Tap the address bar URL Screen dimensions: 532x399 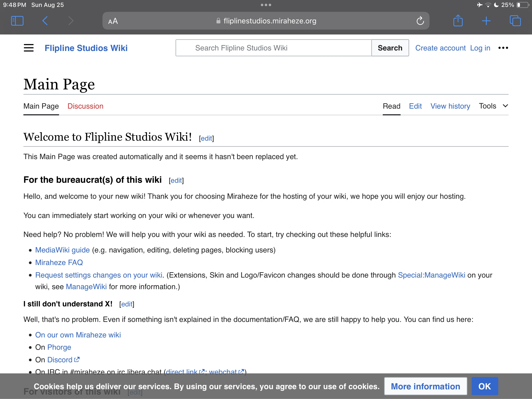[270, 21]
